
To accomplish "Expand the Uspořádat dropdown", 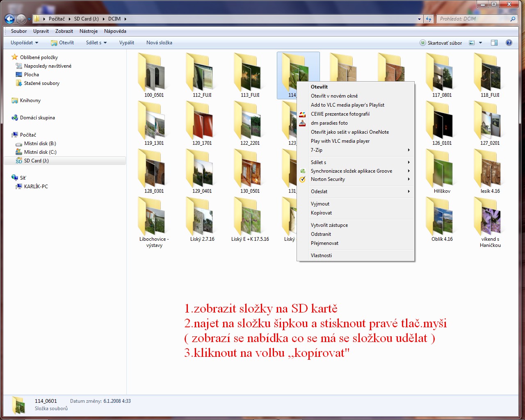I will [x=24, y=43].
